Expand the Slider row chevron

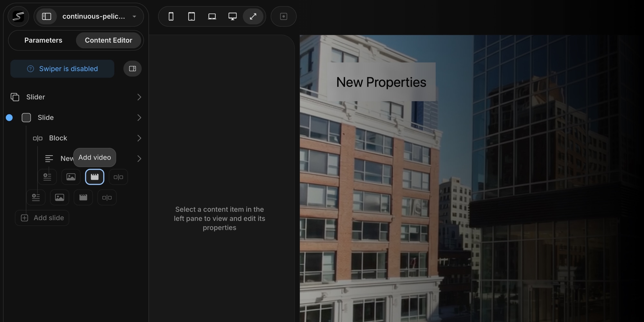pyautogui.click(x=139, y=97)
